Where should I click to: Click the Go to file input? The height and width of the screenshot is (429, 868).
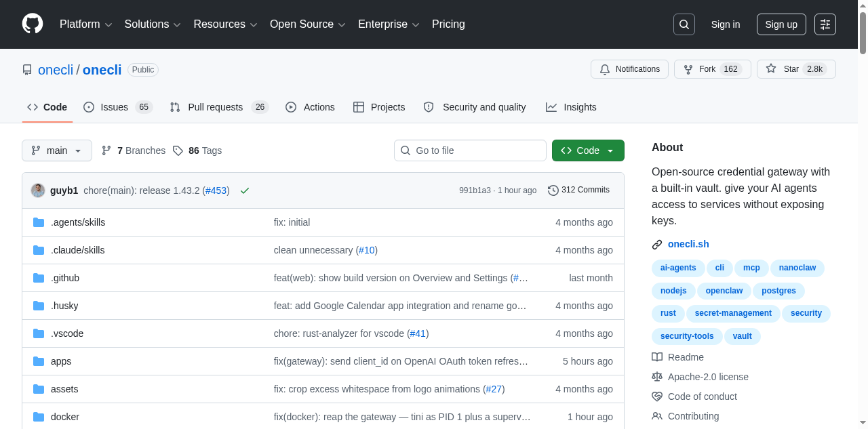tap(470, 150)
